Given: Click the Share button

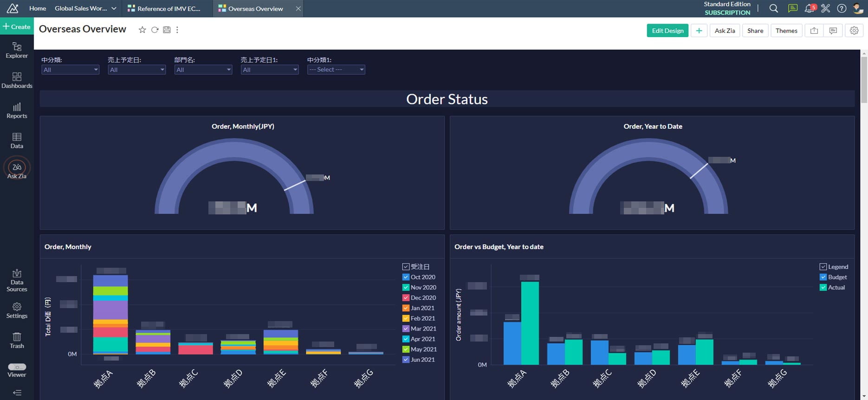Looking at the screenshot, I should click(755, 31).
